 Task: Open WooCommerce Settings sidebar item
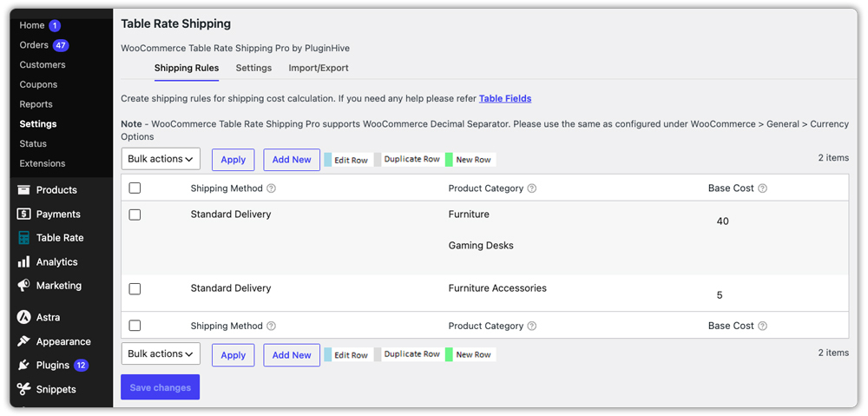(38, 124)
